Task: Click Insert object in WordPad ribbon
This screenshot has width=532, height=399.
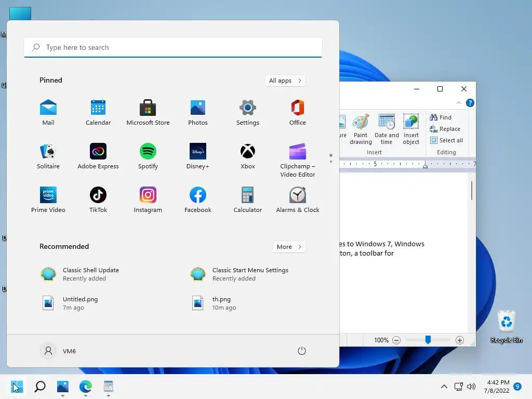Action: tap(411, 129)
